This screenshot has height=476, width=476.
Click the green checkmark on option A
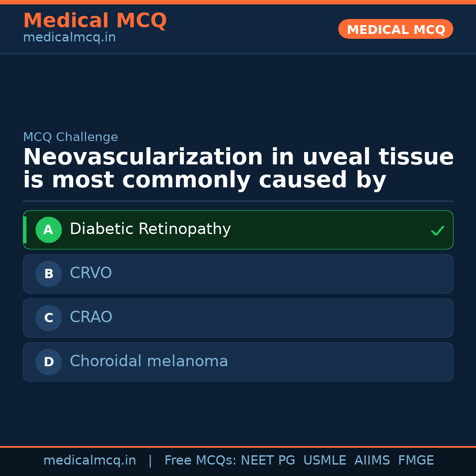437,231
